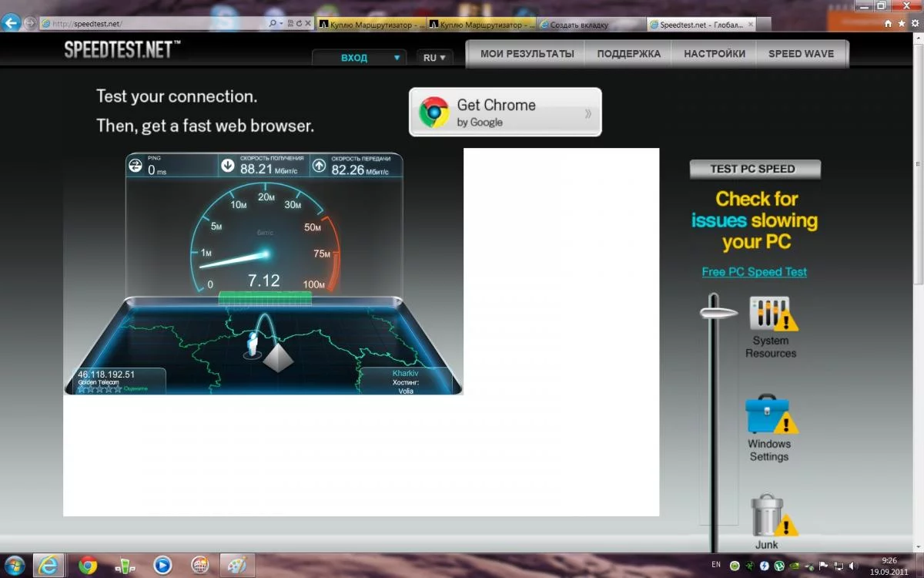Click the System Resources label
This screenshot has width=924, height=578.
pyautogui.click(x=771, y=347)
